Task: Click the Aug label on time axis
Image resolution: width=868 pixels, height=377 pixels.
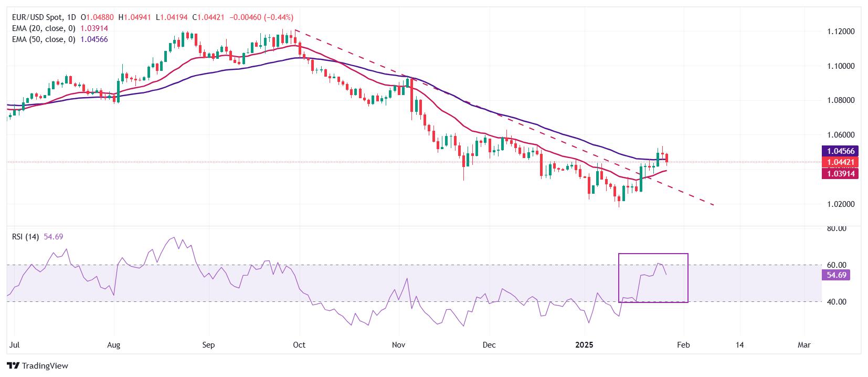Action: coord(113,345)
